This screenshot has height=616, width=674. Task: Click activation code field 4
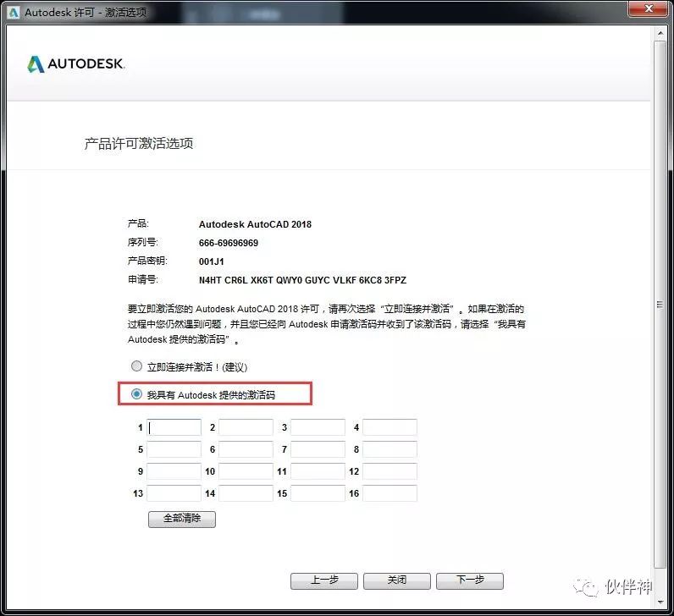(389, 427)
